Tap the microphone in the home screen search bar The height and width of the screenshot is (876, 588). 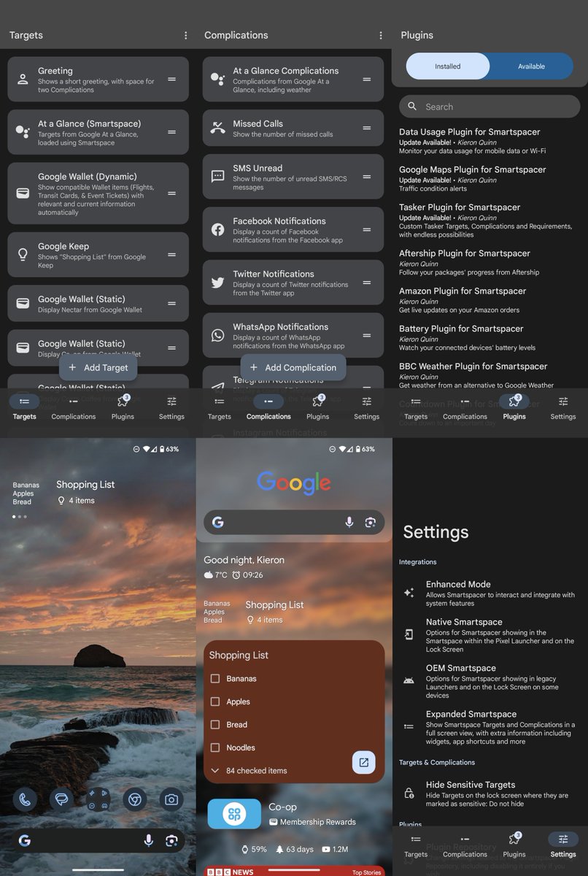coord(149,841)
